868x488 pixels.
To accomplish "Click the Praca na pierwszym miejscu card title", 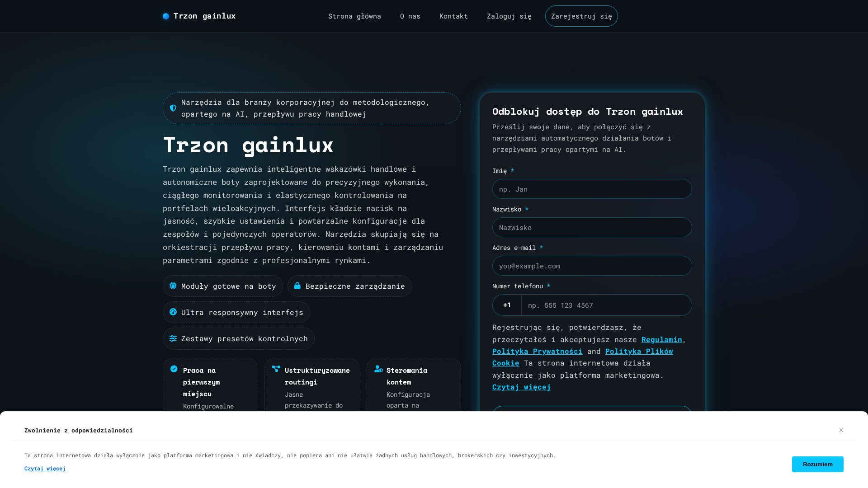I will [x=201, y=382].
